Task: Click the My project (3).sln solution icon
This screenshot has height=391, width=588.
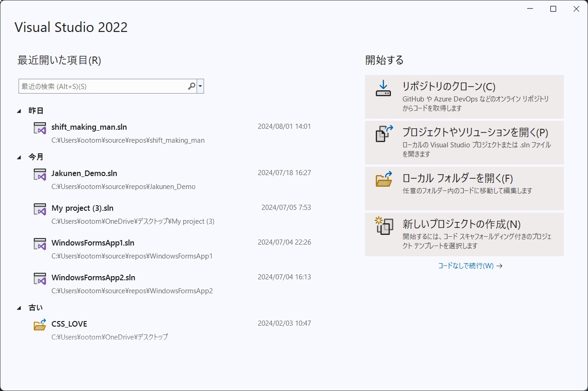Action: coord(40,209)
